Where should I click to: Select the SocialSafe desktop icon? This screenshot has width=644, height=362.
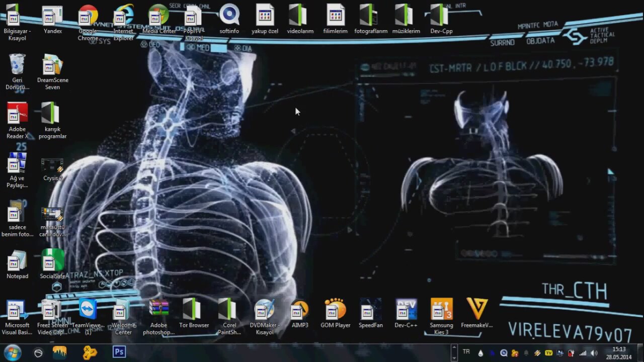point(52,264)
